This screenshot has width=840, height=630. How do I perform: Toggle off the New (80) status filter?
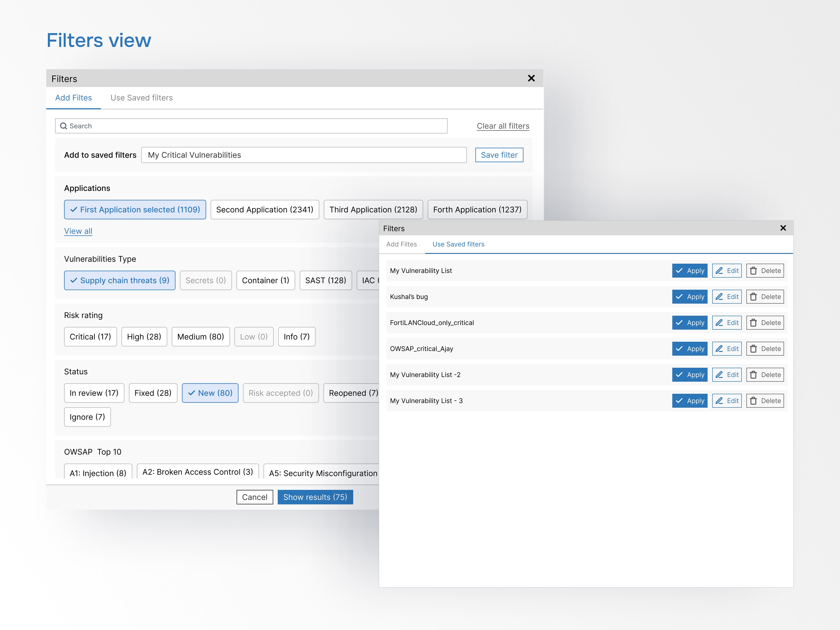coord(210,393)
